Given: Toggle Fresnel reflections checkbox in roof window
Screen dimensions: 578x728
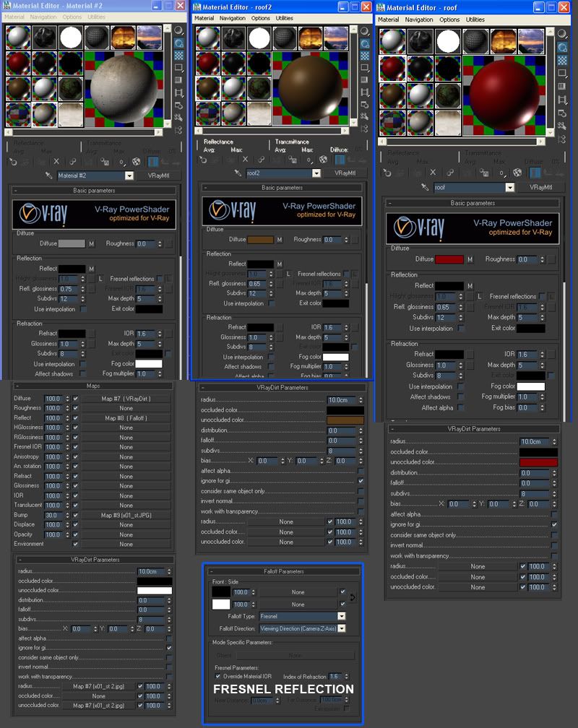Looking at the screenshot, I should (x=542, y=296).
